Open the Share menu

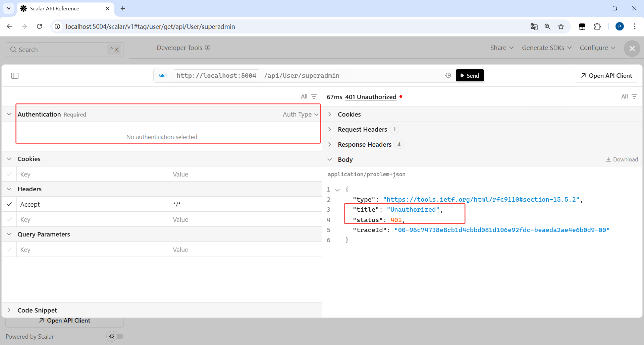[502, 48]
